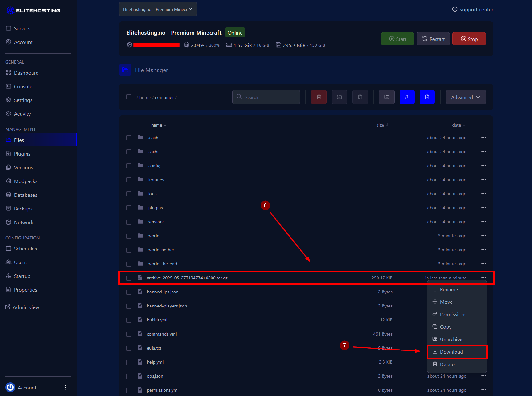Click the power icon avatar at bottom

pyautogui.click(x=10, y=387)
